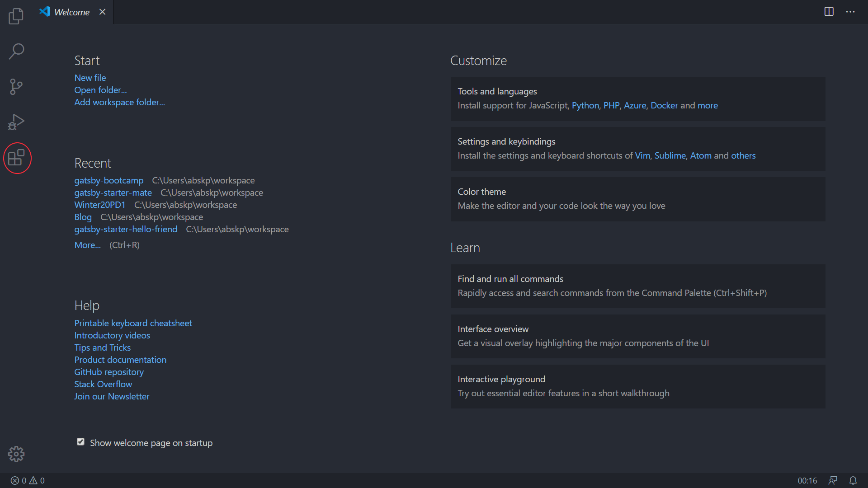Uncheck Show welcome page on startup
The image size is (868, 488).
coord(80,442)
